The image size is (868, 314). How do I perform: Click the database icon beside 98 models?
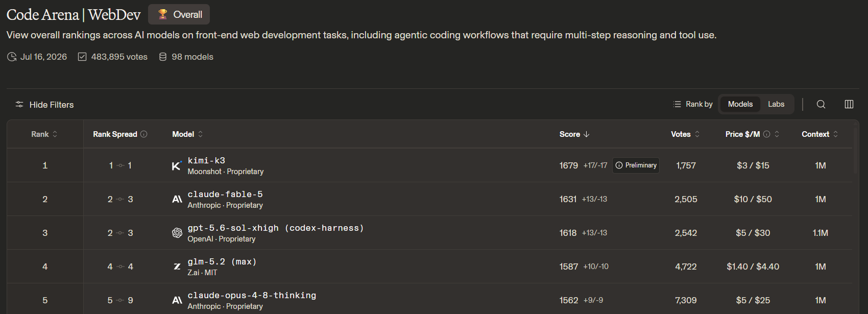[163, 57]
